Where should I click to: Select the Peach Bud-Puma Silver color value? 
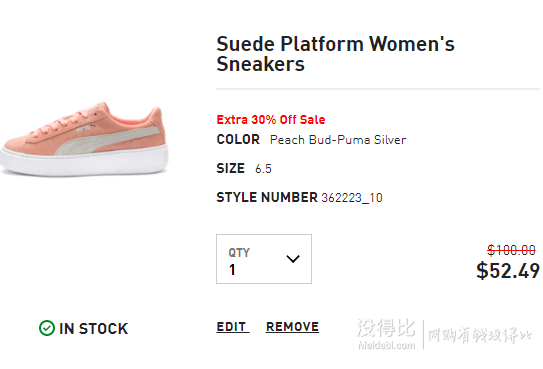click(x=338, y=140)
